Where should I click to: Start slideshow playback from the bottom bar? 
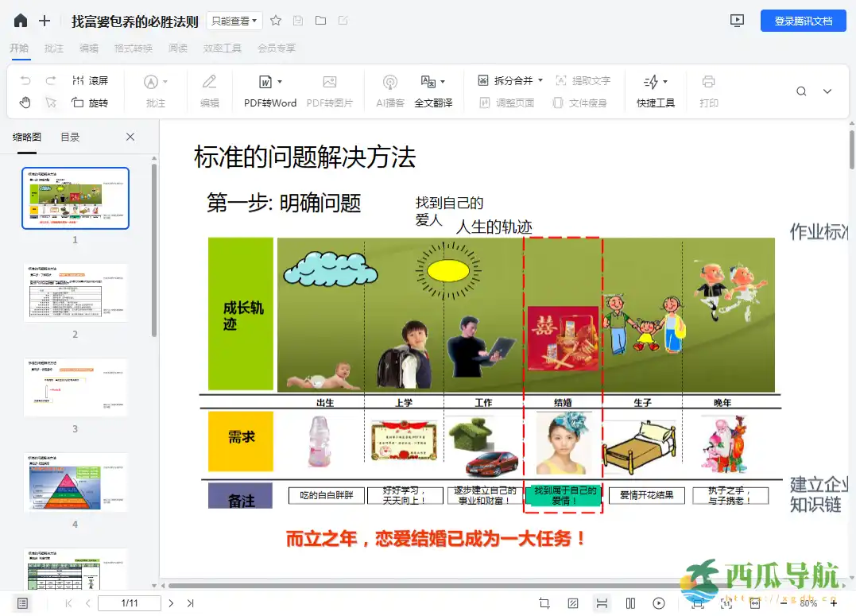coord(659,602)
